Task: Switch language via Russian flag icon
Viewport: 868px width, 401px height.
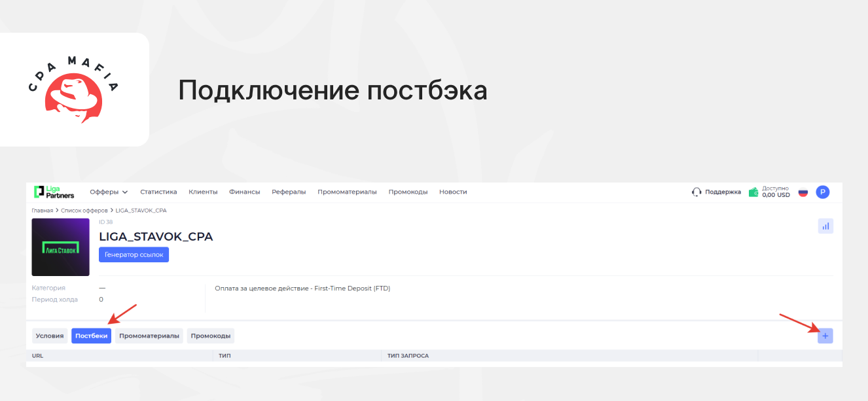Action: coord(803,192)
